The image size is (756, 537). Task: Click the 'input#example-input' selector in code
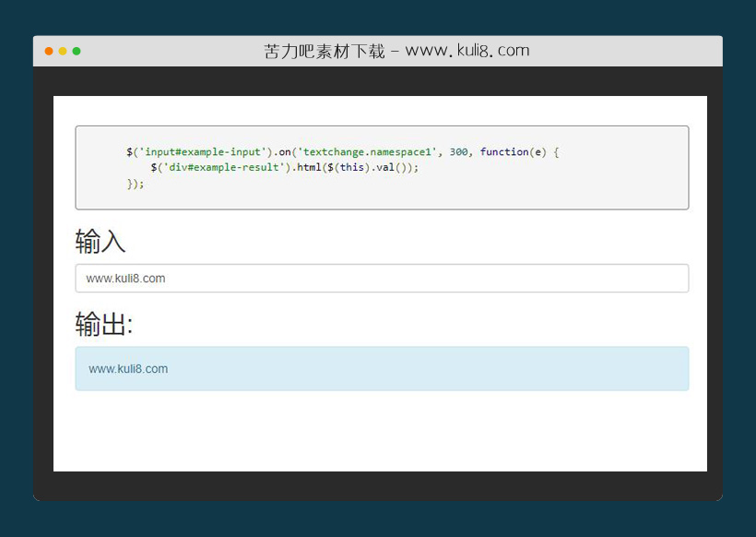[200, 152]
